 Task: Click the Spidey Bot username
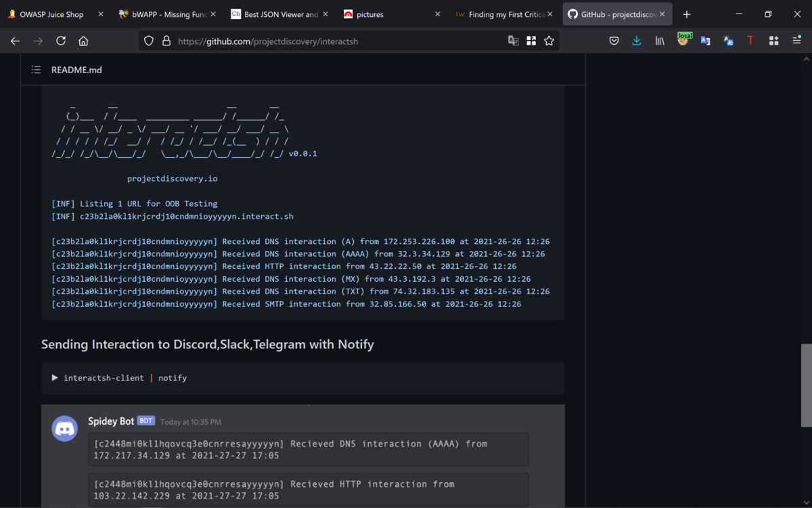(x=111, y=421)
